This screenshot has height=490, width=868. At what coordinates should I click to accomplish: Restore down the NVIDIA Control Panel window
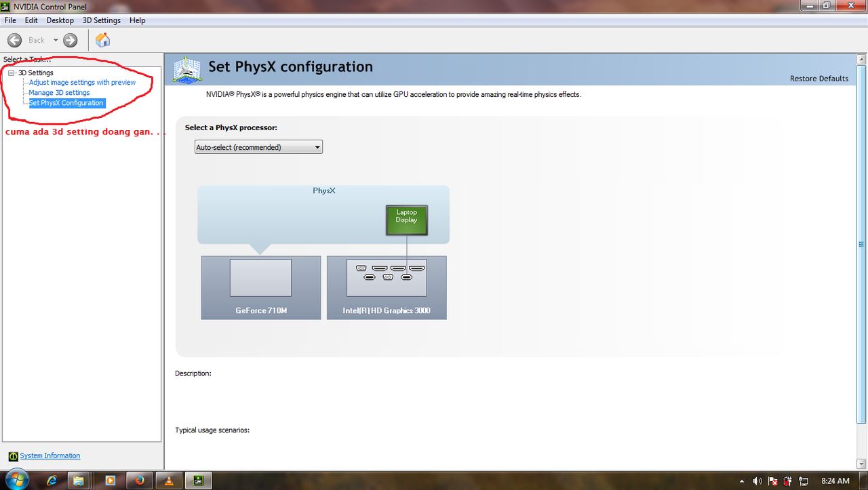[827, 5]
